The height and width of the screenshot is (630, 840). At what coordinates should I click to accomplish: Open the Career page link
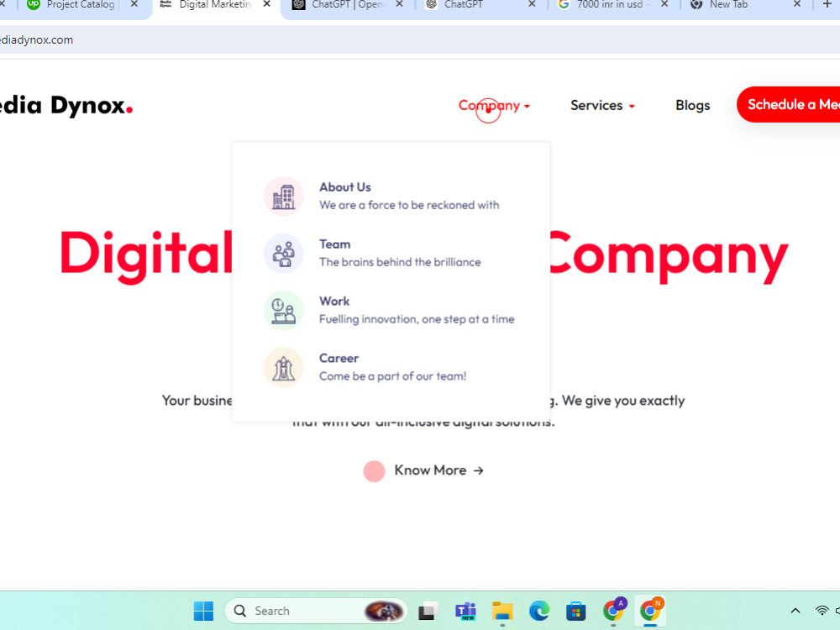point(339,359)
